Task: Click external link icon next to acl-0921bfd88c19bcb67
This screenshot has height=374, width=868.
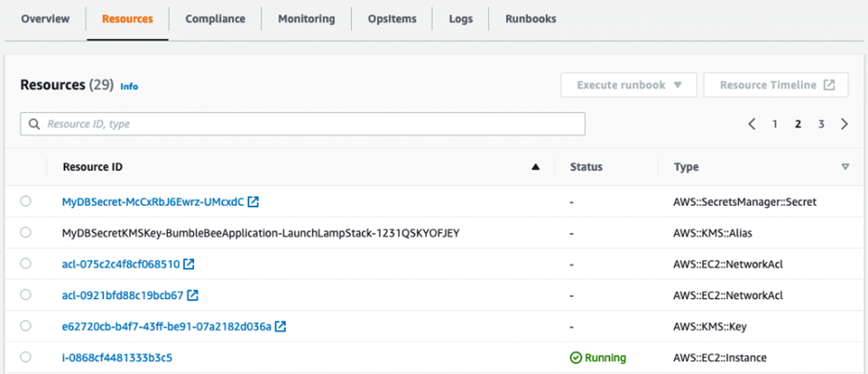Action: pos(193,296)
